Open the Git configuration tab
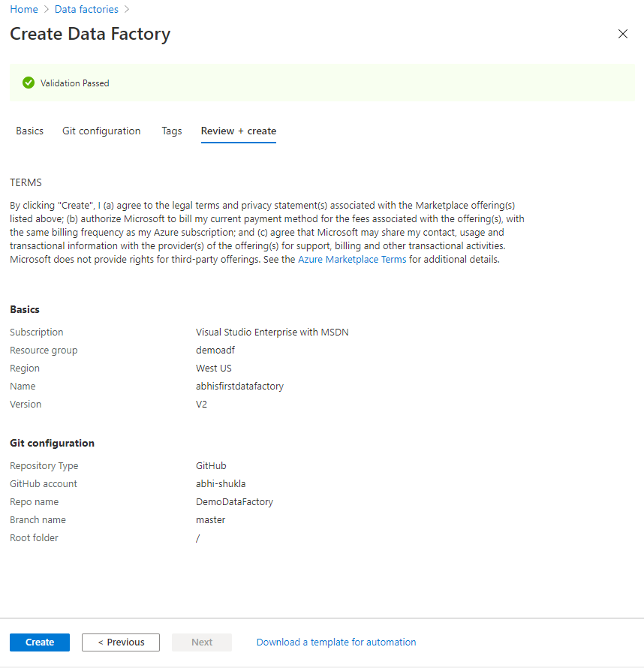This screenshot has width=644, height=668. tap(101, 131)
